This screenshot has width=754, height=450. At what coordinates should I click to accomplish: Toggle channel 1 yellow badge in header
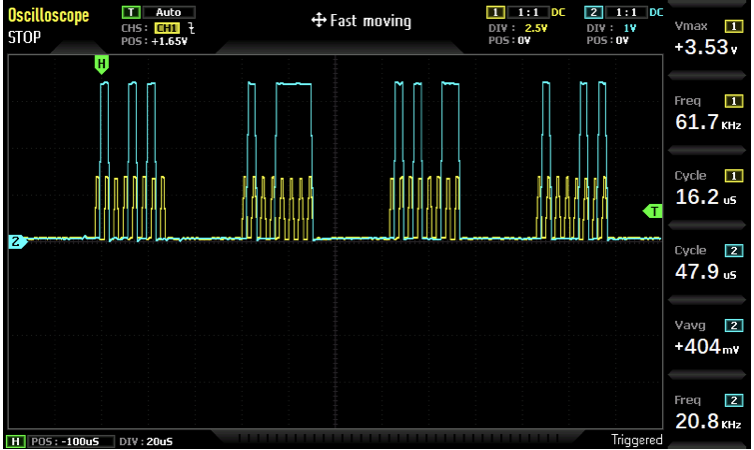click(495, 12)
